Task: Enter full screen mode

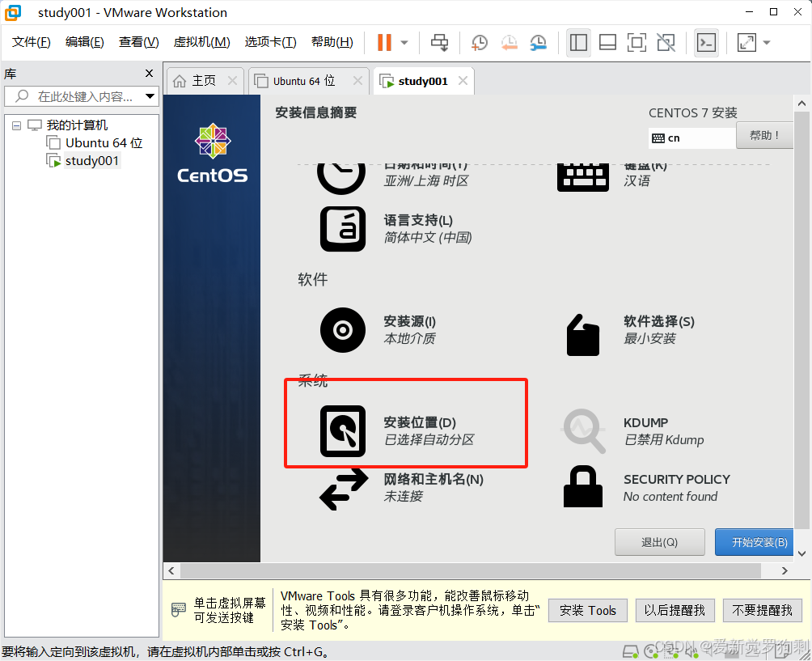Action: pyautogui.click(x=636, y=43)
